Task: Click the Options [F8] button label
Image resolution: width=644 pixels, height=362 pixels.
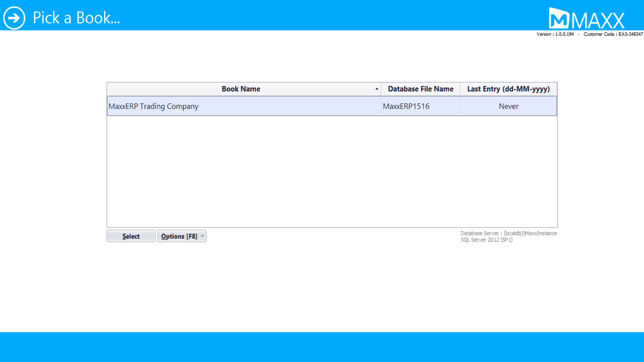Action: (179, 236)
